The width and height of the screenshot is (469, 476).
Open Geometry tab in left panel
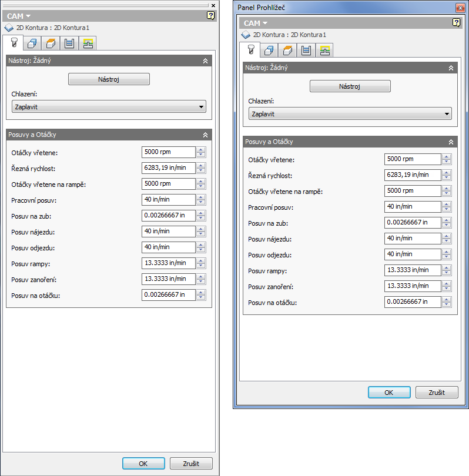click(32, 43)
